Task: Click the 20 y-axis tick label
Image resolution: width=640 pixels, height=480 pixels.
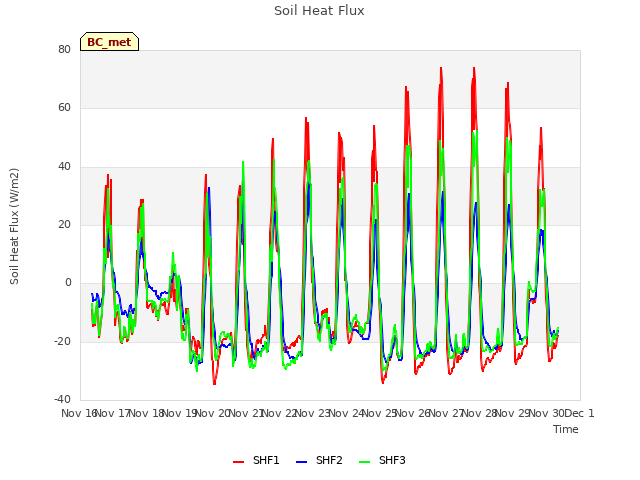Action: (64, 224)
